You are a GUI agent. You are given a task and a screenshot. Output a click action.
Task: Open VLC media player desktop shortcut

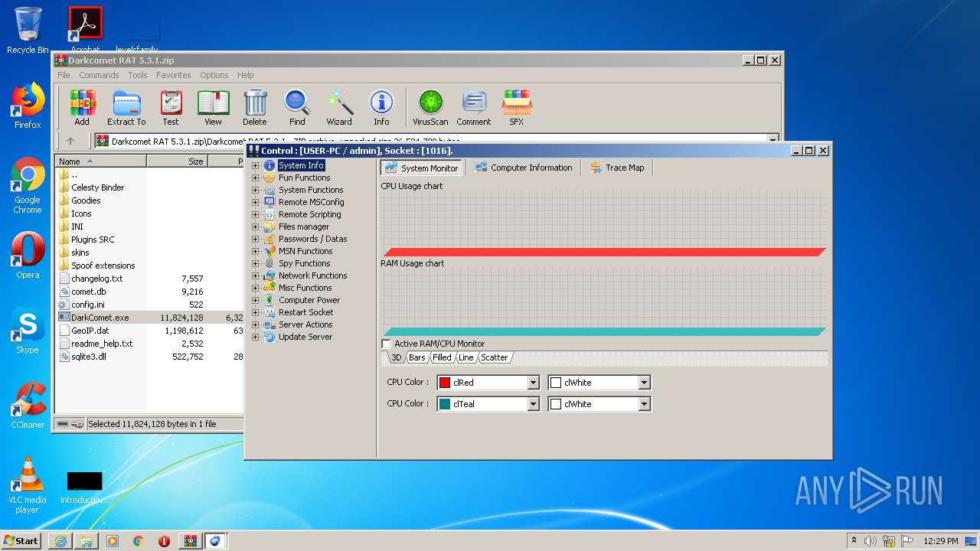(x=28, y=485)
